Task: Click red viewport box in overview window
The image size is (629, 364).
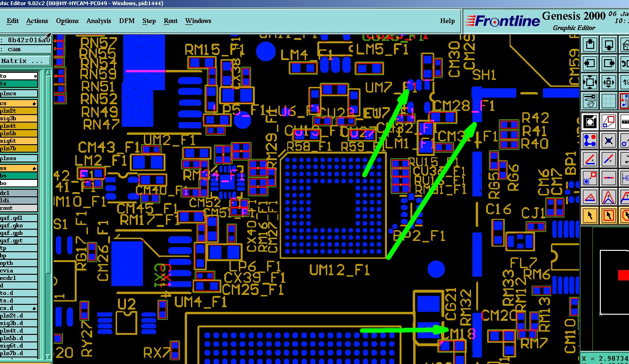Action: click(623, 275)
